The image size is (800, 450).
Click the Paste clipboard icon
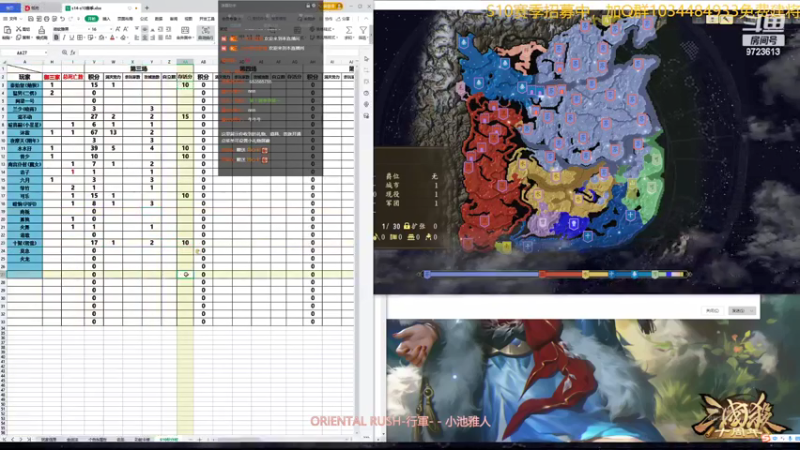coord(7,30)
